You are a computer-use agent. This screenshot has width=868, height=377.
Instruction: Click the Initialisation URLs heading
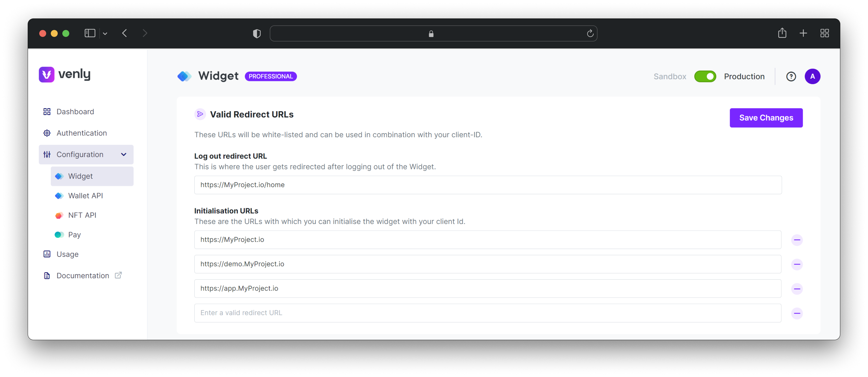pos(226,211)
